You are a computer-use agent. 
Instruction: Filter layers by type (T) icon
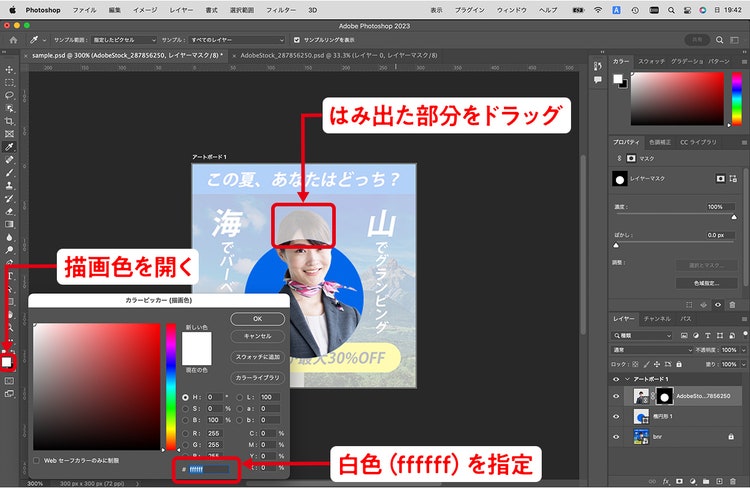[708, 336]
